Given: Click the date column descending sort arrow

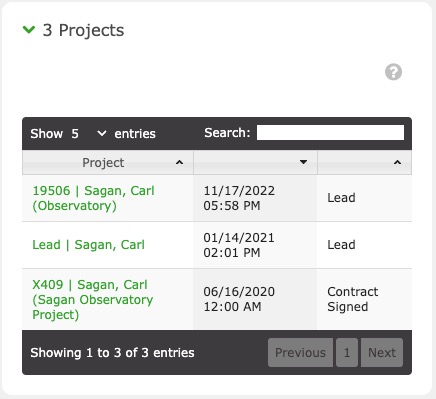Looking at the screenshot, I should (x=303, y=162).
